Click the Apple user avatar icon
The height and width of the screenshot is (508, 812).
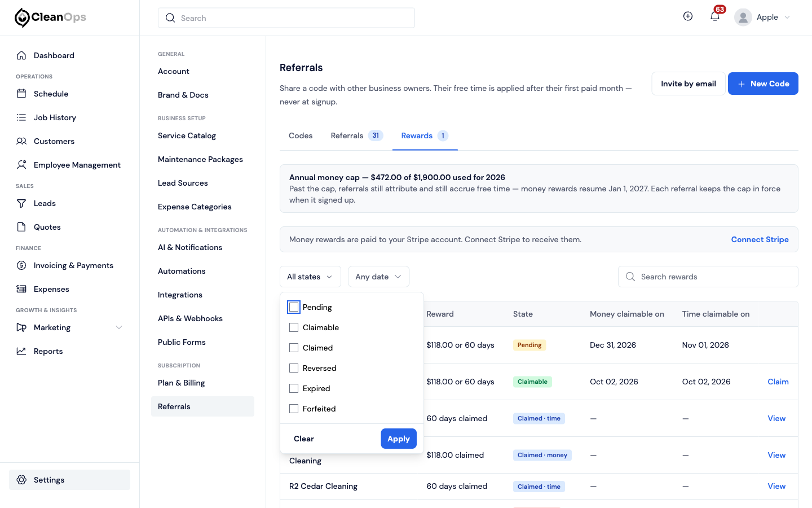point(743,17)
